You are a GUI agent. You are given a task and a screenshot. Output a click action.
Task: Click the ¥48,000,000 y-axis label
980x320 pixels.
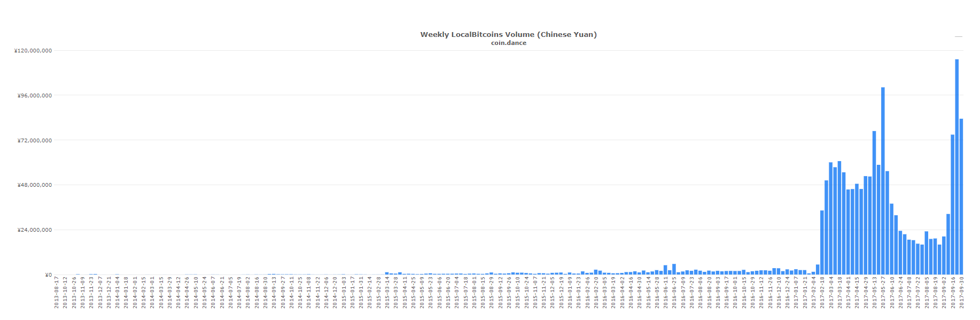35,185
